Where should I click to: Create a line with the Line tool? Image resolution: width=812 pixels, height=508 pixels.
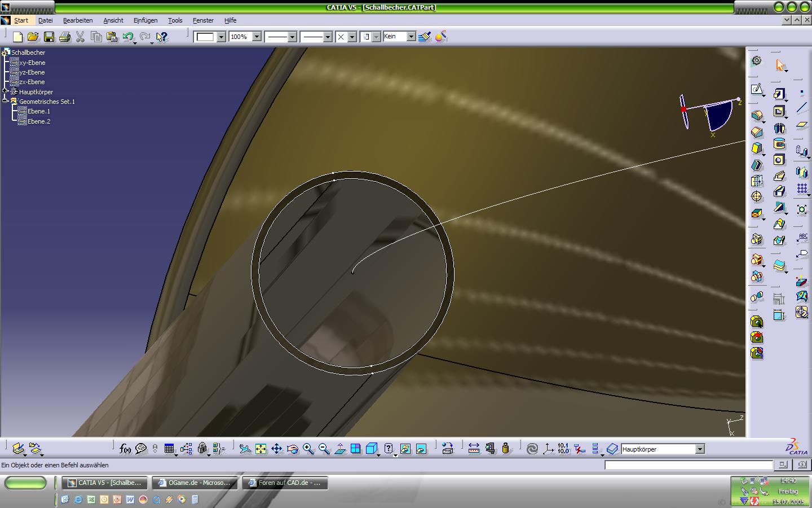pyautogui.click(x=802, y=108)
